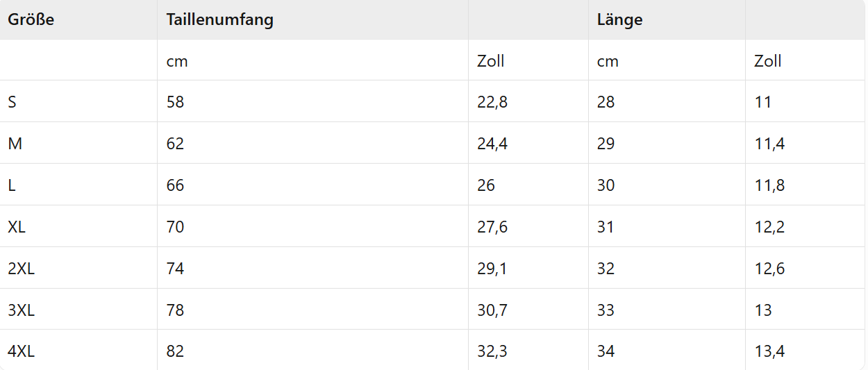Click the Länge column header
The image size is (868, 370).
(x=620, y=19)
